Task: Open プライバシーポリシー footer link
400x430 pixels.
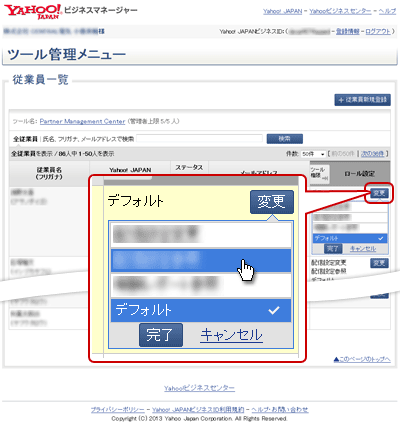Action: click(118, 409)
